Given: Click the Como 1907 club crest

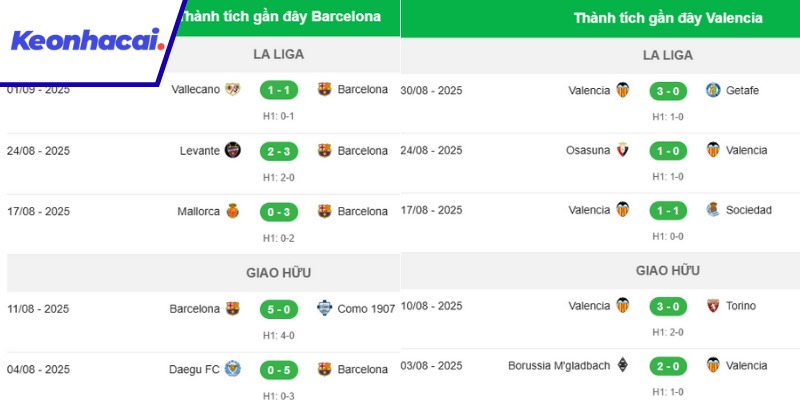Looking at the screenshot, I should pos(324,309).
